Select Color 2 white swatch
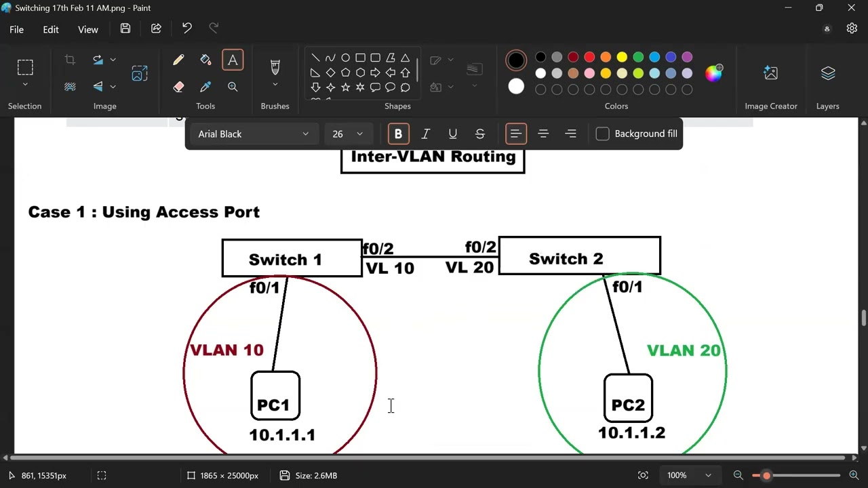 pos(516,86)
